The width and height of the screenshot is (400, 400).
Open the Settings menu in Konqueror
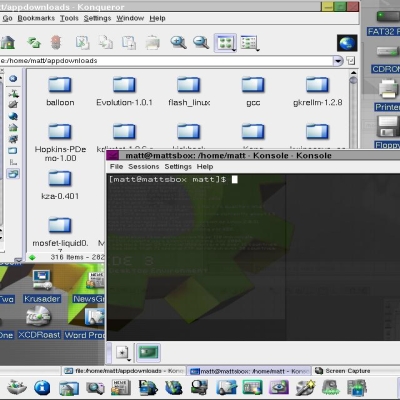coord(97,18)
